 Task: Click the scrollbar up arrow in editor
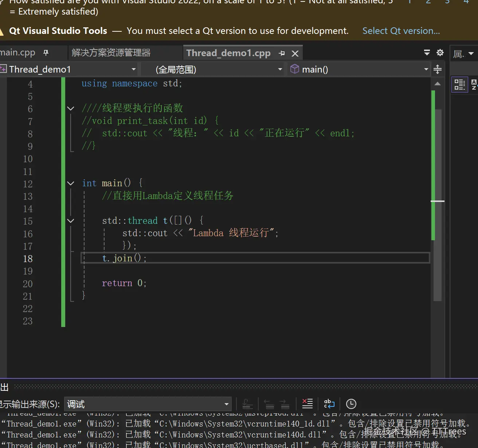pos(438,84)
